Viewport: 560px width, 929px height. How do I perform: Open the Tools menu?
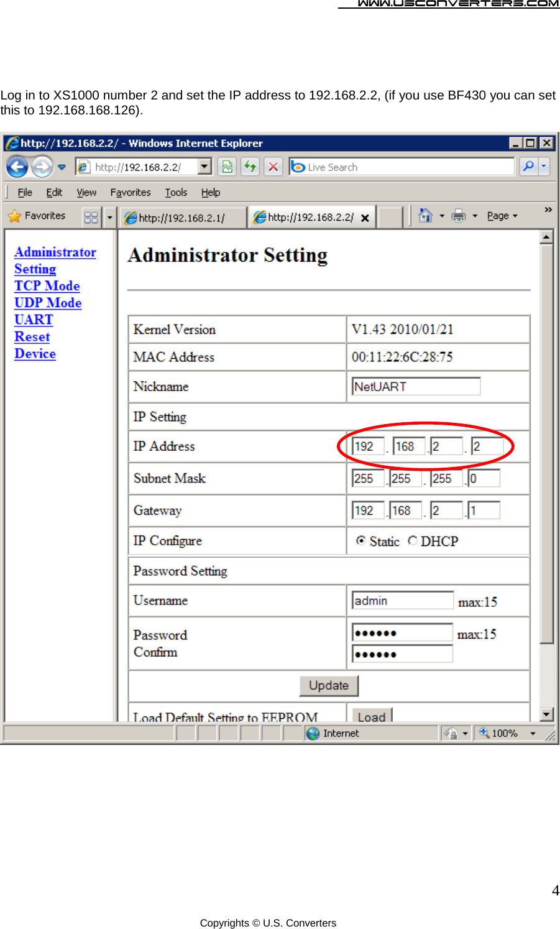176,192
